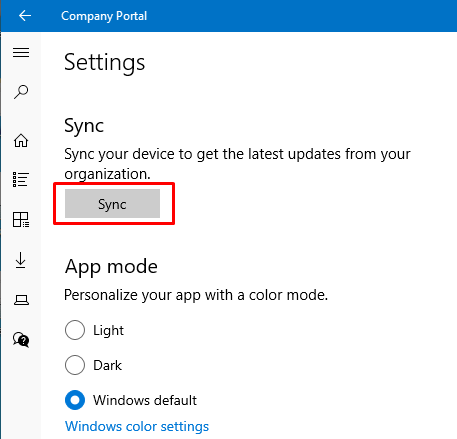Click the 'Sync your device to get the latest updates' description
Viewport: 457px width, 439px height.
click(237, 164)
